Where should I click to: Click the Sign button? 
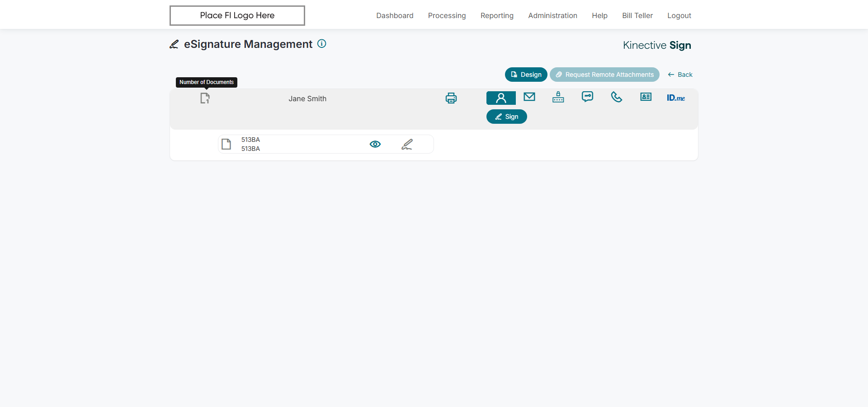[x=507, y=117]
